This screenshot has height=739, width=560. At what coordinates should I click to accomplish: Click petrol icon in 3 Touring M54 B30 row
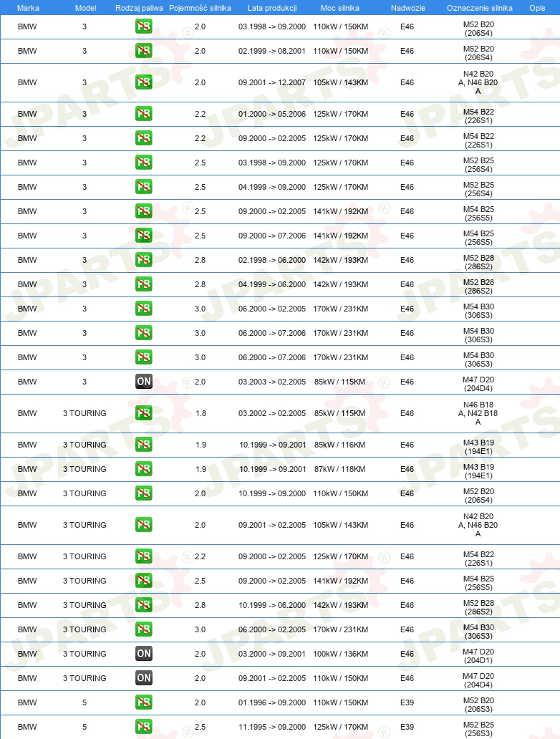point(144,629)
